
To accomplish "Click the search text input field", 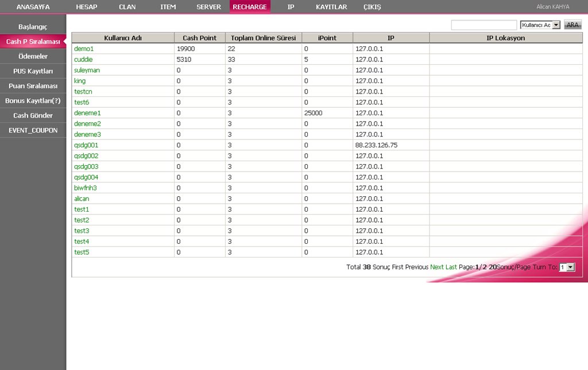I will pos(484,25).
